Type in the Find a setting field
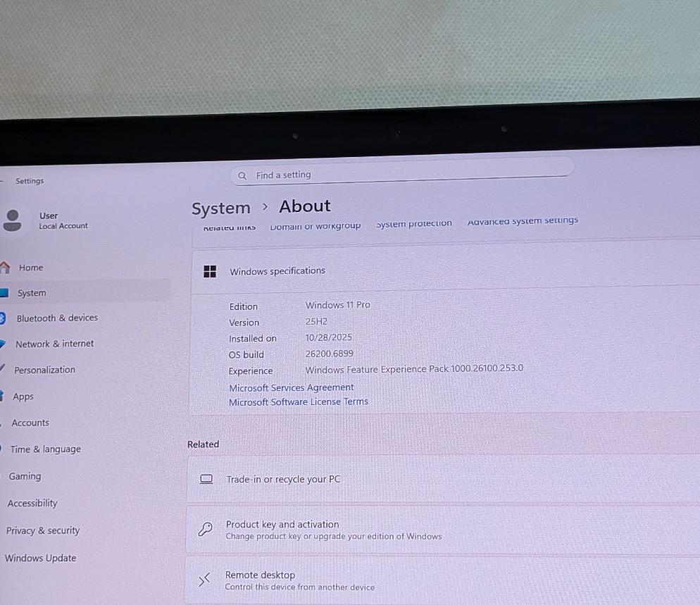This screenshot has width=700, height=605. point(401,174)
